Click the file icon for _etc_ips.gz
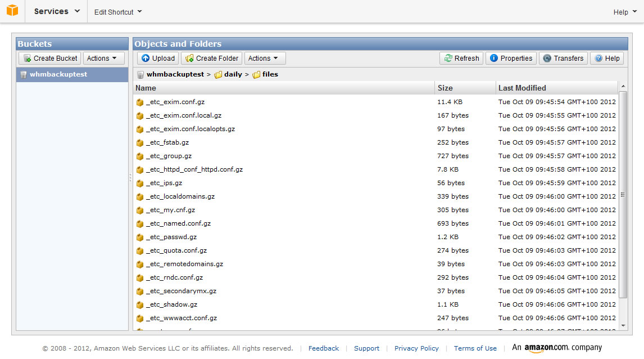 tap(140, 183)
